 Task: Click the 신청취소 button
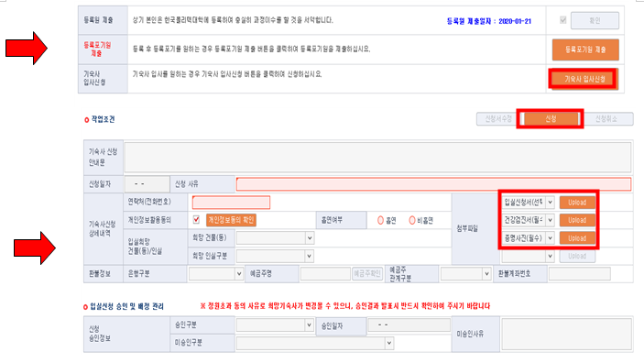tap(607, 119)
